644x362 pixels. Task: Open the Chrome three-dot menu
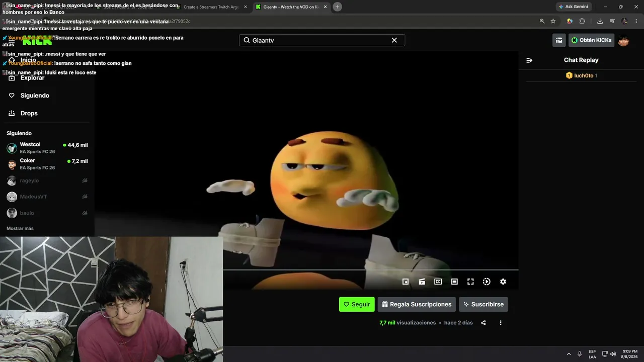636,21
